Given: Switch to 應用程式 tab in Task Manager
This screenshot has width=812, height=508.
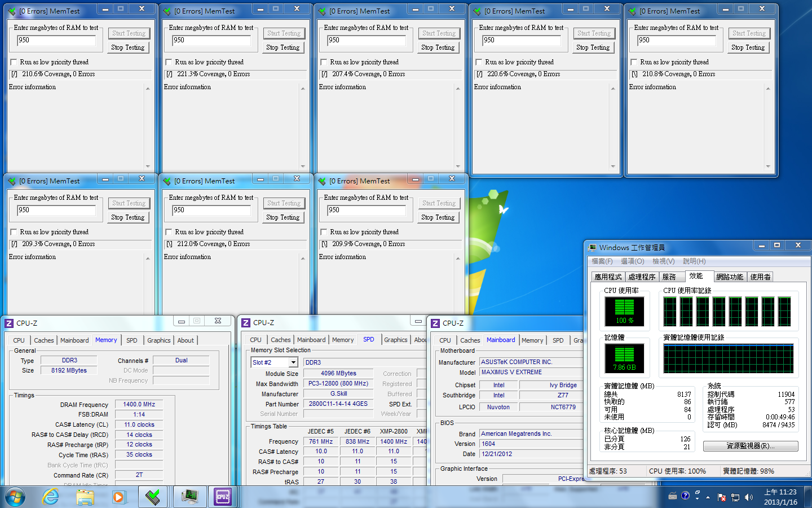Looking at the screenshot, I should click(608, 277).
